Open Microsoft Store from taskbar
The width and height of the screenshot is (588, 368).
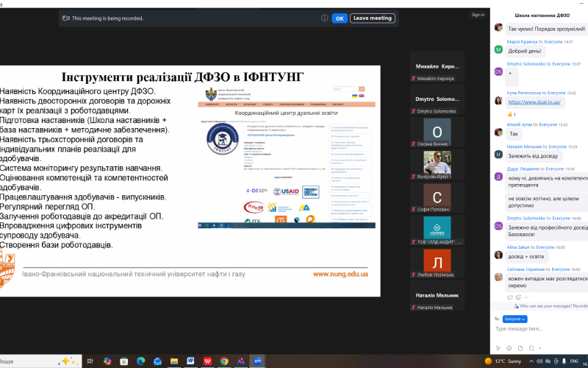pyautogui.click(x=123, y=361)
